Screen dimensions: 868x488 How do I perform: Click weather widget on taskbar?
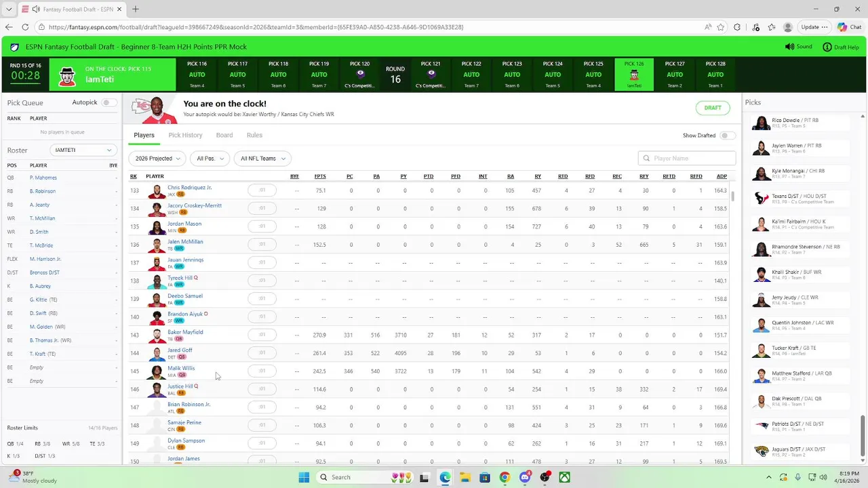pyautogui.click(x=34, y=477)
